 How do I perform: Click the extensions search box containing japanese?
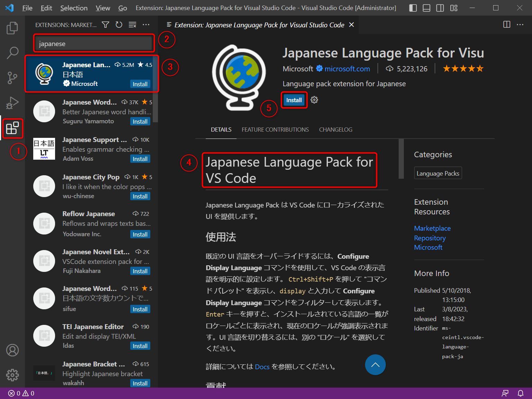point(94,44)
